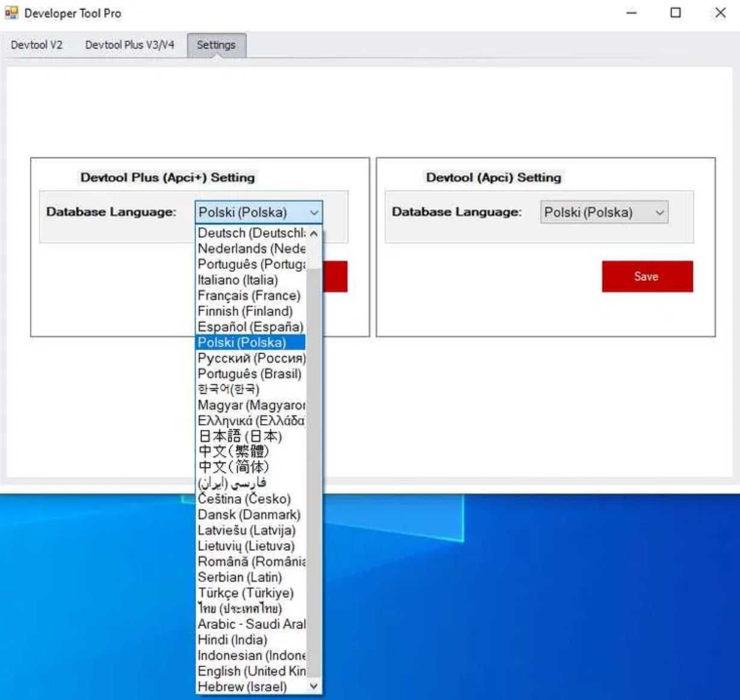This screenshot has height=700, width=740.
Task: Choose Deutsch (Deutschland) from the list
Action: point(251,233)
